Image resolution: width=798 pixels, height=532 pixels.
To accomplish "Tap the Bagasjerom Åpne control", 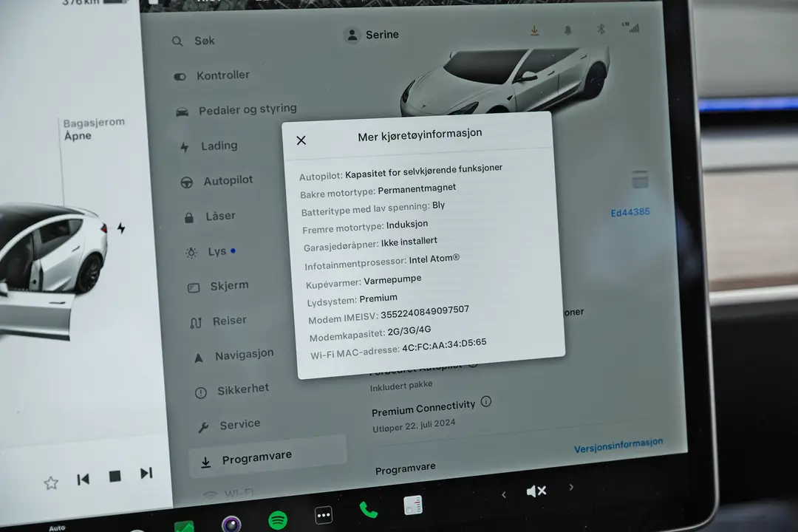I will [93, 129].
